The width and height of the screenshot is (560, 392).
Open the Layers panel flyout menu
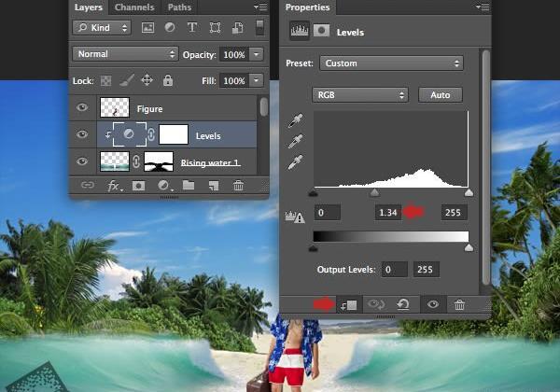click(260, 7)
